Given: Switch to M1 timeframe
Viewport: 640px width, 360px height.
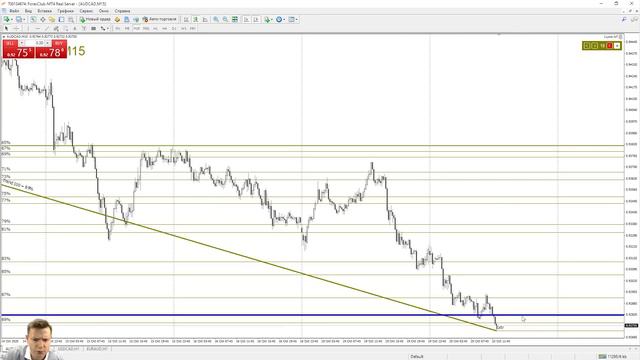Looking at the screenshot, I should point(118,29).
